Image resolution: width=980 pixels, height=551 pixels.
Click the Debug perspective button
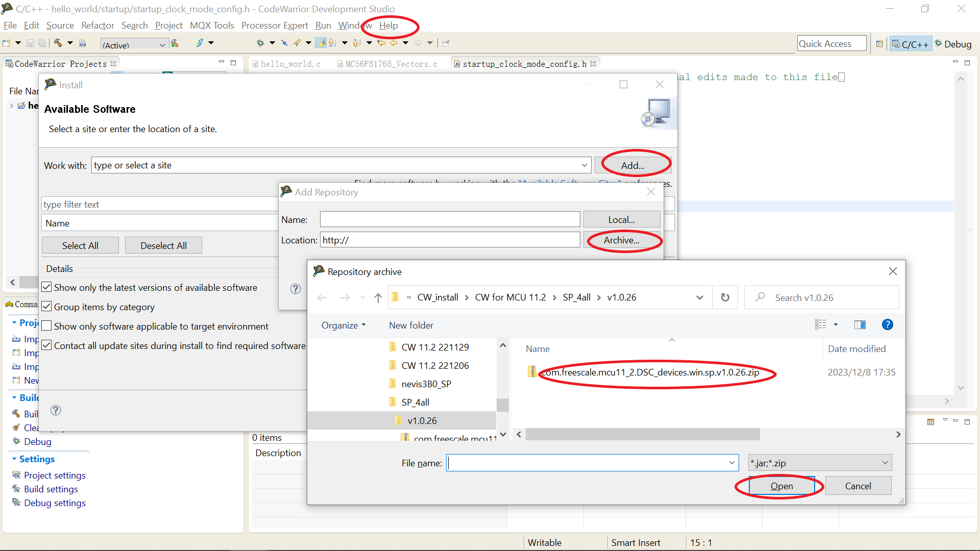(x=953, y=44)
